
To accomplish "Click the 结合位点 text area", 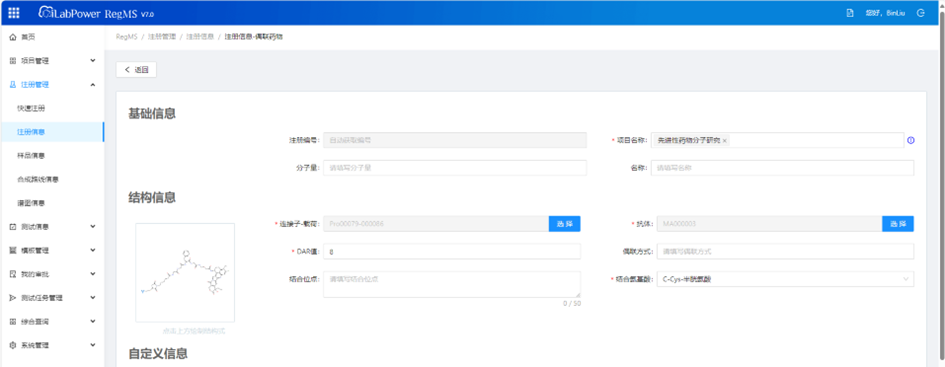I will [452, 284].
